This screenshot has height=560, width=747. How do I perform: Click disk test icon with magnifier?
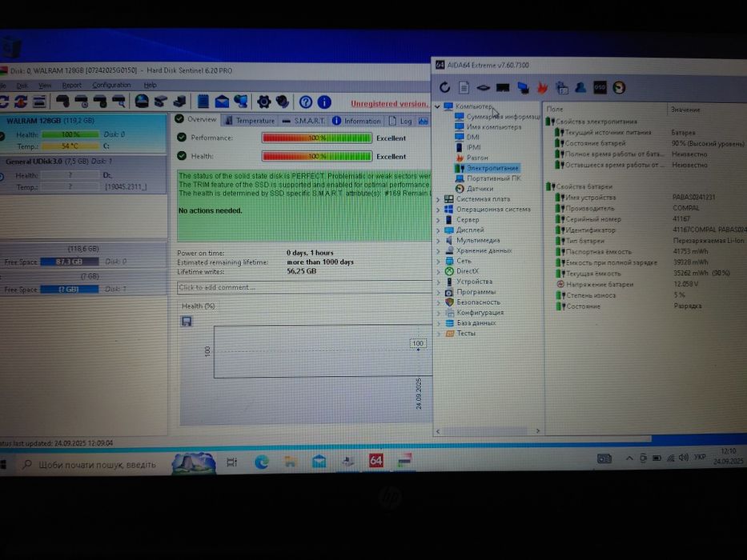coord(118,101)
